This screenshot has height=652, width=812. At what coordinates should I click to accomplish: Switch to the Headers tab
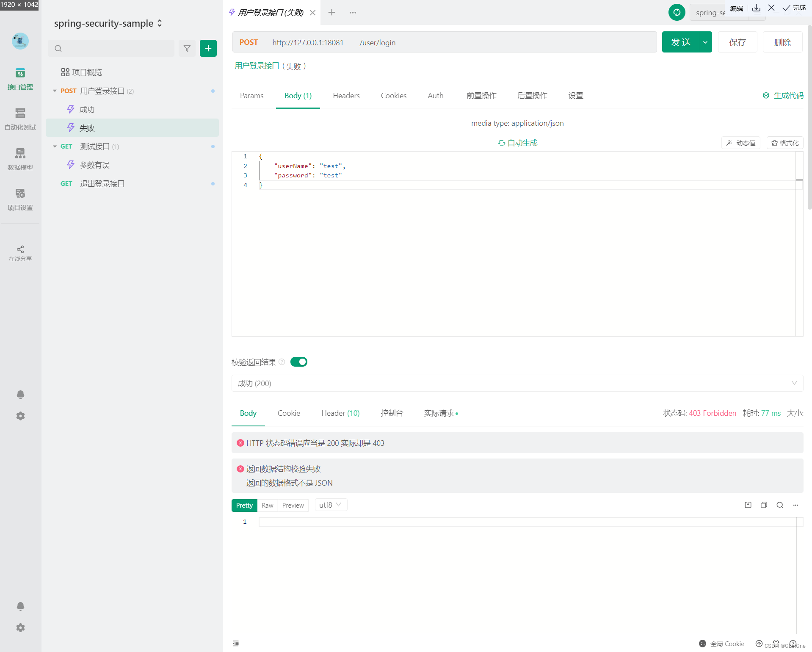coord(346,96)
